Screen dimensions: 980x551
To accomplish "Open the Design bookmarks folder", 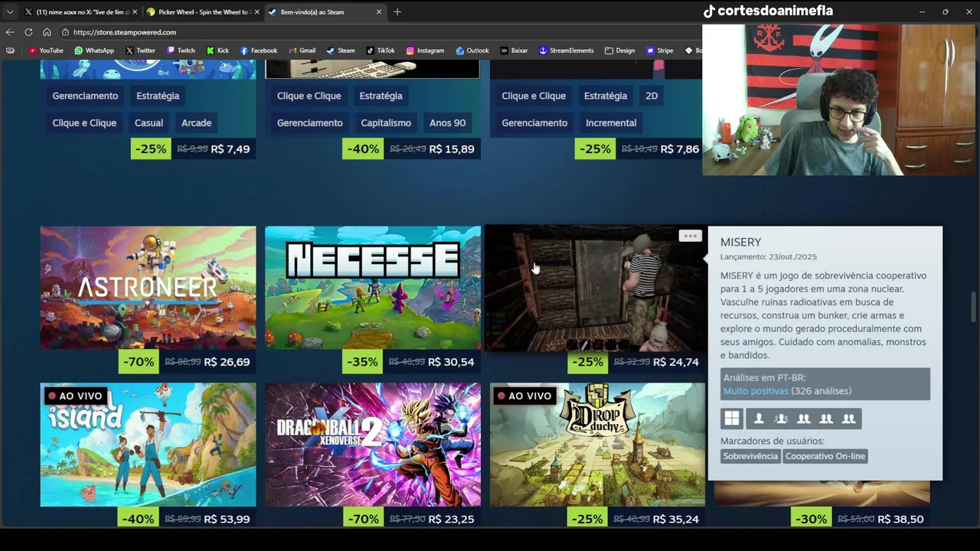I will (619, 51).
